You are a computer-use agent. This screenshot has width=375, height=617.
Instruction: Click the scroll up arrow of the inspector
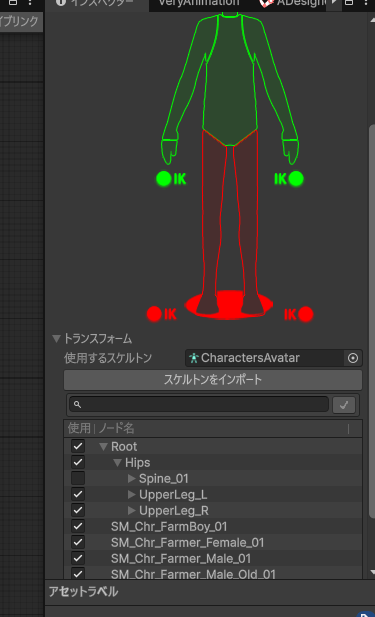pyautogui.click(x=372, y=20)
